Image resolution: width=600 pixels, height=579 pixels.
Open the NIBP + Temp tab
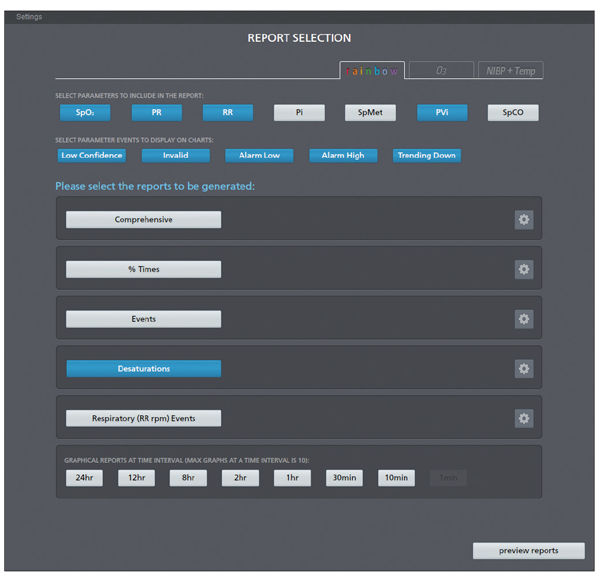click(x=510, y=71)
